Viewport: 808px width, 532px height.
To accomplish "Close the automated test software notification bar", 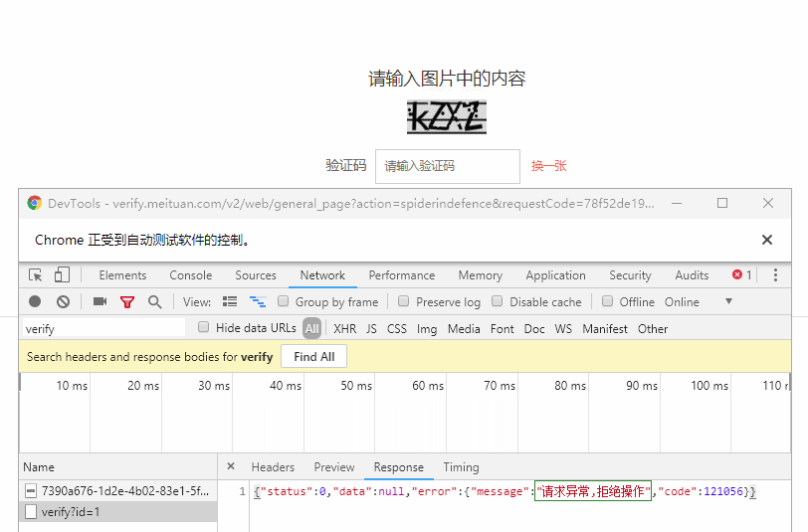I will 767,240.
